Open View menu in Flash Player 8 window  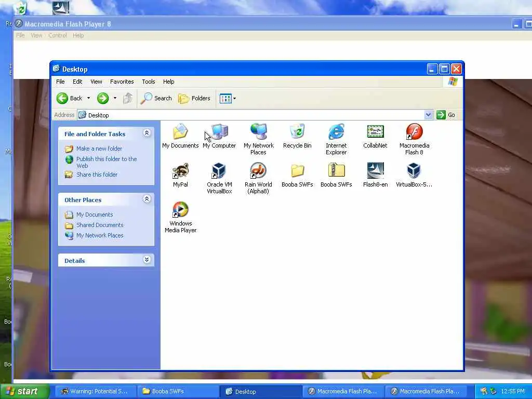36,35
